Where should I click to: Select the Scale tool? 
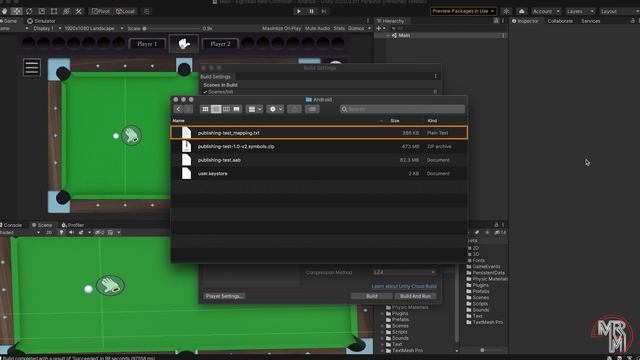41,11
